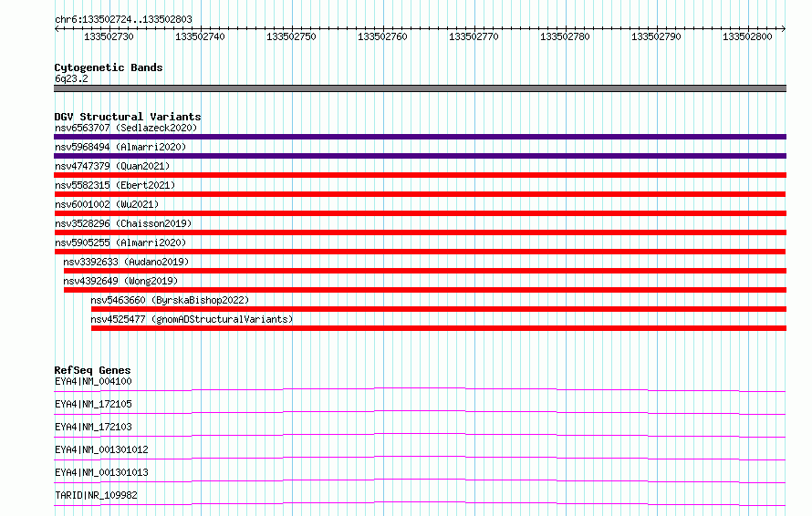The width and height of the screenshot is (812, 516).
Task: Open the EYA4|NM_172103 transcript label
Action: [93, 427]
